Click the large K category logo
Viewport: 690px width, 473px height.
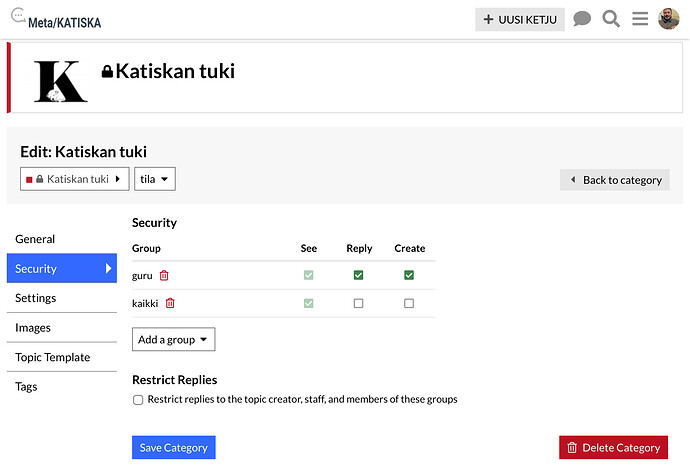click(x=60, y=81)
